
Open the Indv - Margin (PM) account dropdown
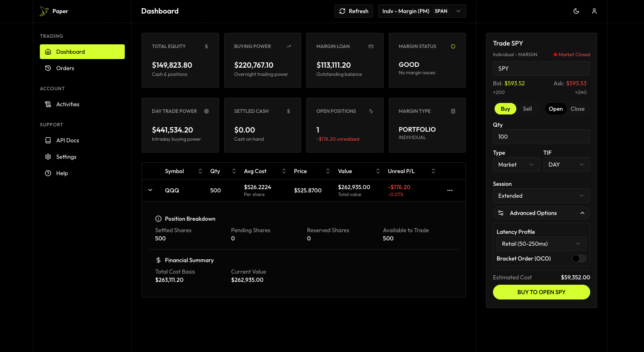(422, 11)
